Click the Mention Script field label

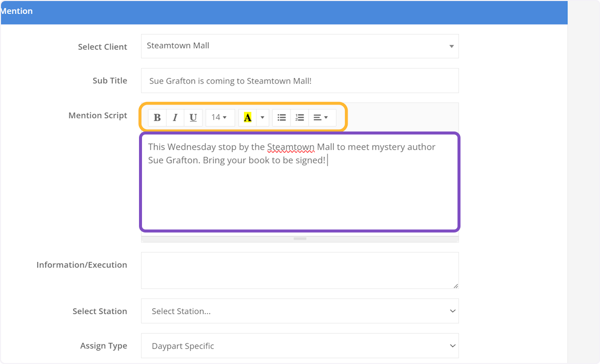tap(97, 115)
